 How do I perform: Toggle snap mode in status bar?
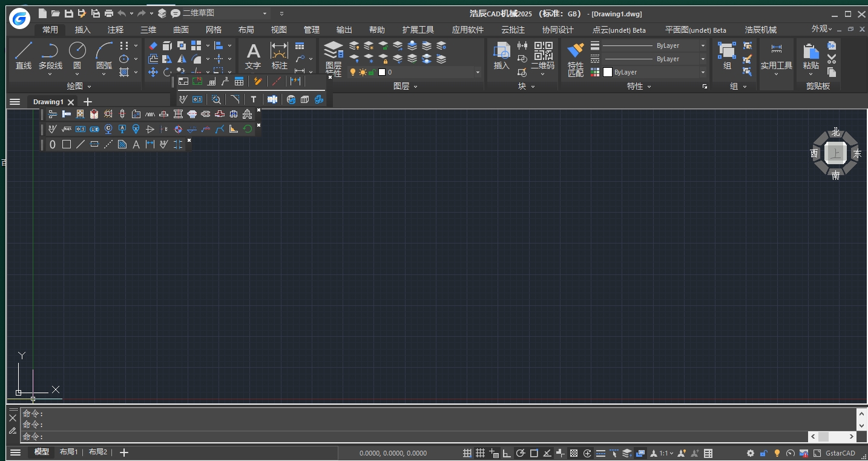[x=467, y=453]
